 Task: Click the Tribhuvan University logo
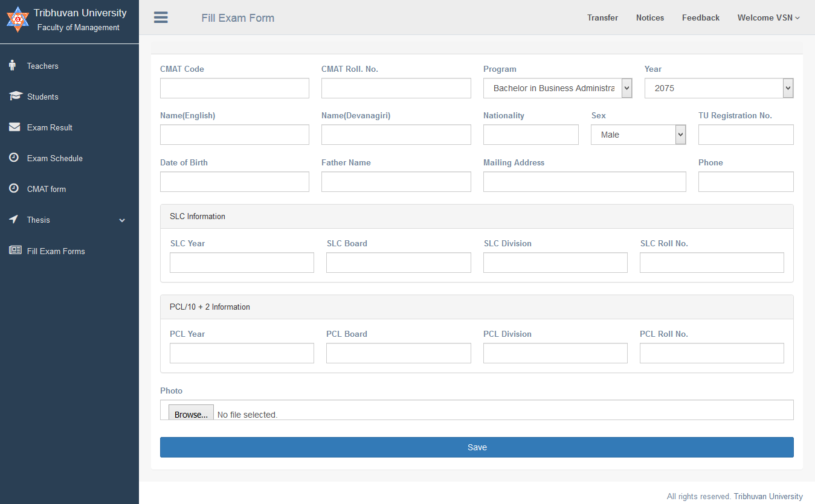coord(18,19)
